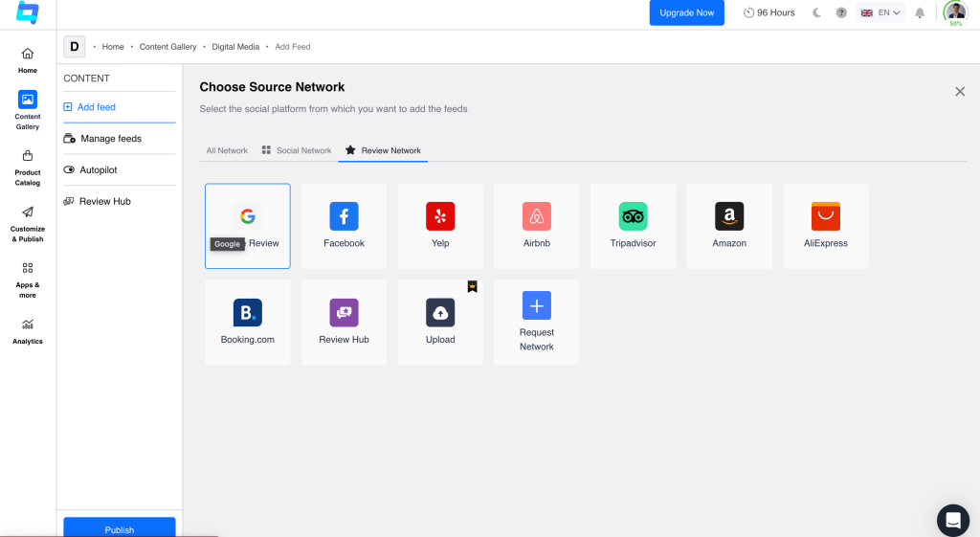Select the Review Hub network card
980x537 pixels.
click(x=344, y=322)
